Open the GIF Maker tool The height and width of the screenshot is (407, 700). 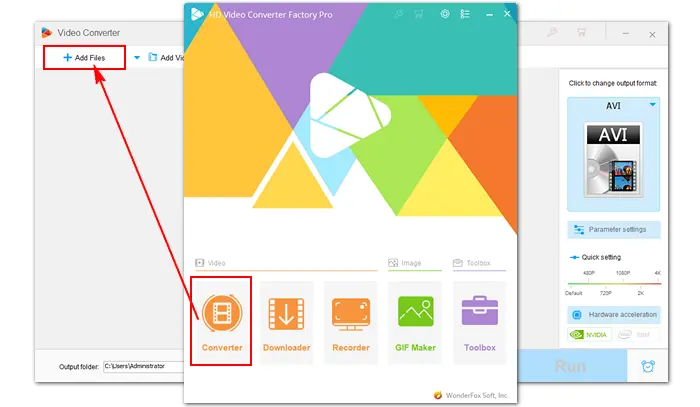[x=415, y=321]
